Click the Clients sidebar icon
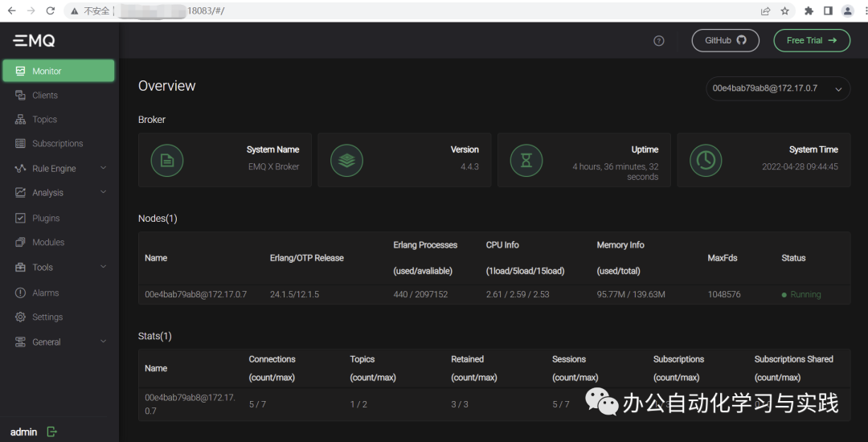868x442 pixels. [20, 95]
